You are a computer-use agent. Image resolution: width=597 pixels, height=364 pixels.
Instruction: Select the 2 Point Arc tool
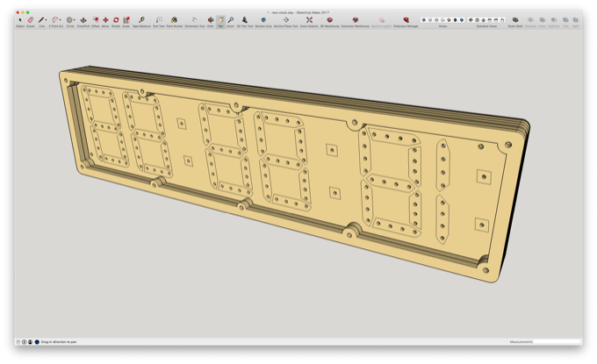(55, 20)
